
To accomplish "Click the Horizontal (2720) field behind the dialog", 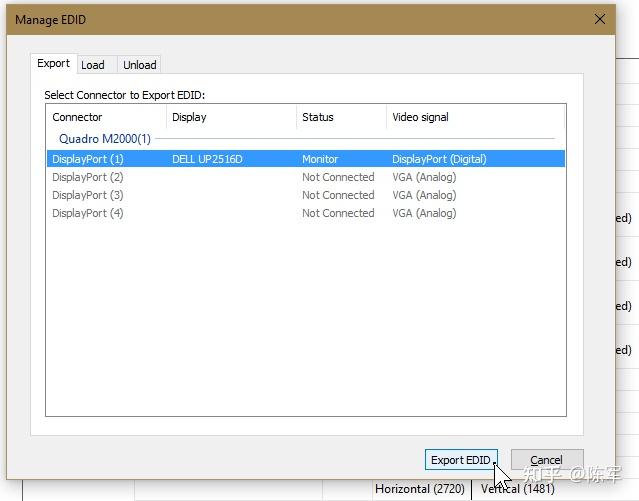I will click(420, 489).
